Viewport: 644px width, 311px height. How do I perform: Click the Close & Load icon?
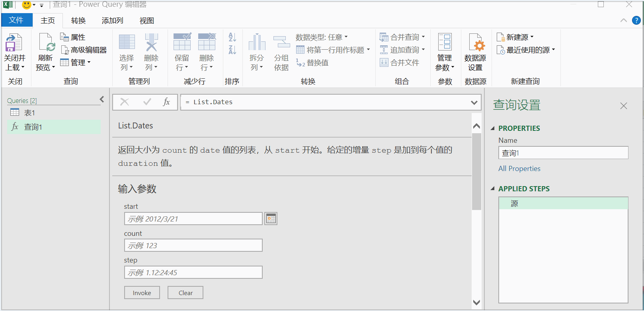(14, 43)
